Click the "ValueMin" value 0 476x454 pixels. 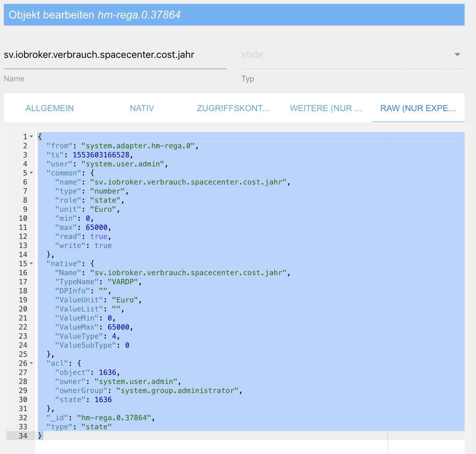110,318
